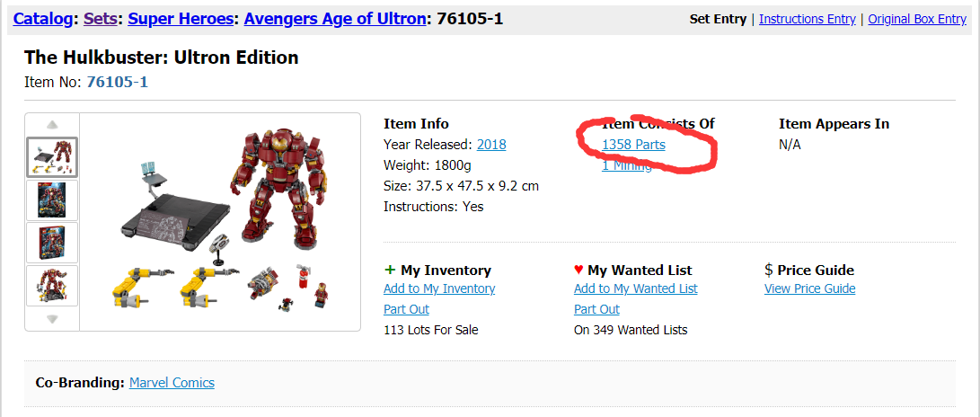Viewport: 980px width, 417px height.
Task: Click the 2018 year released link
Action: click(x=491, y=145)
